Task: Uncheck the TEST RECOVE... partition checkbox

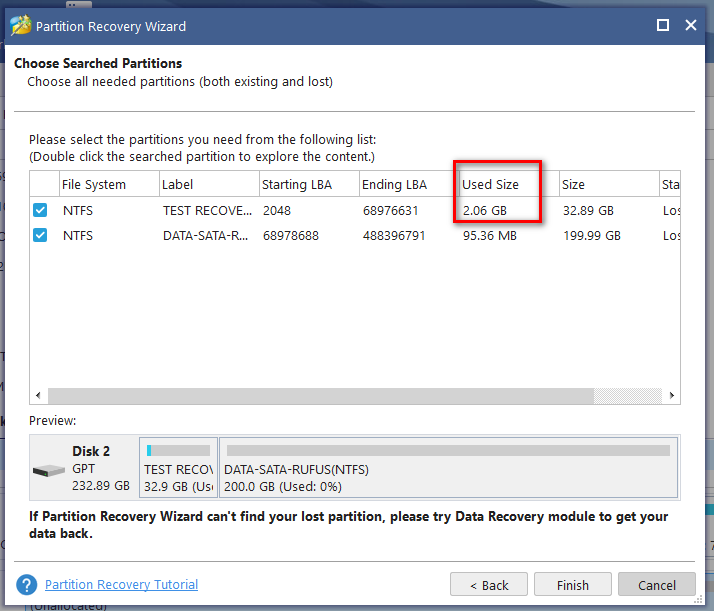Action: tap(40, 210)
